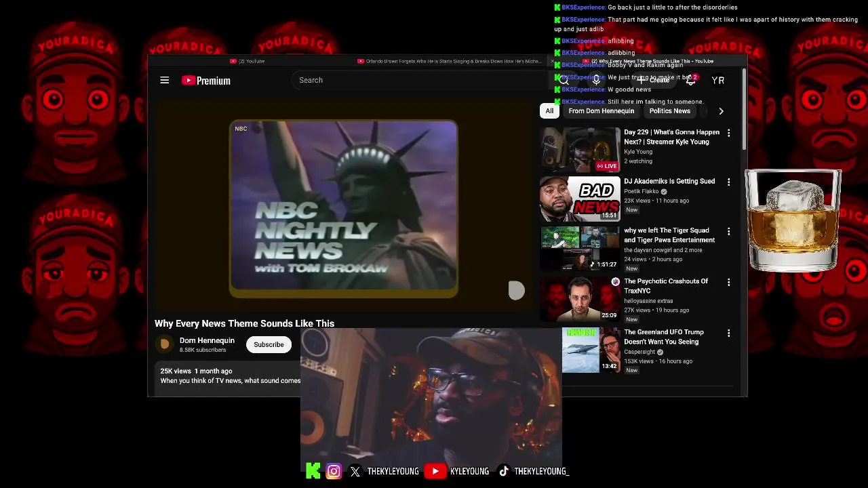Click the YouTube page vertical scrollbar
This screenshot has width=868, height=488.
click(x=744, y=108)
